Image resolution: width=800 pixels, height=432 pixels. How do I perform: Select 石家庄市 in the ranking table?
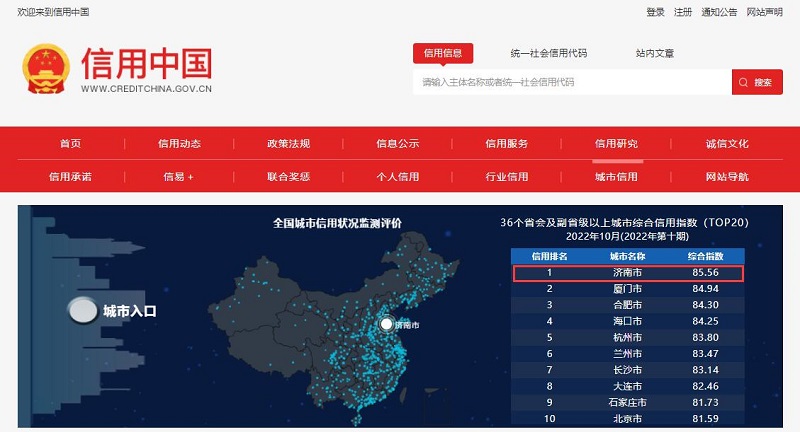[628, 402]
